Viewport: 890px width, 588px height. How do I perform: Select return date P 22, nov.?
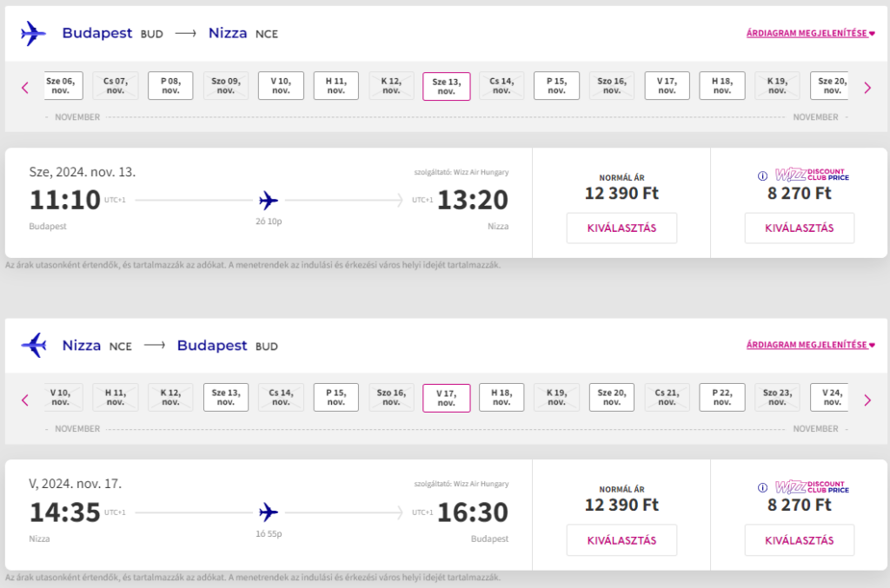tap(722, 398)
